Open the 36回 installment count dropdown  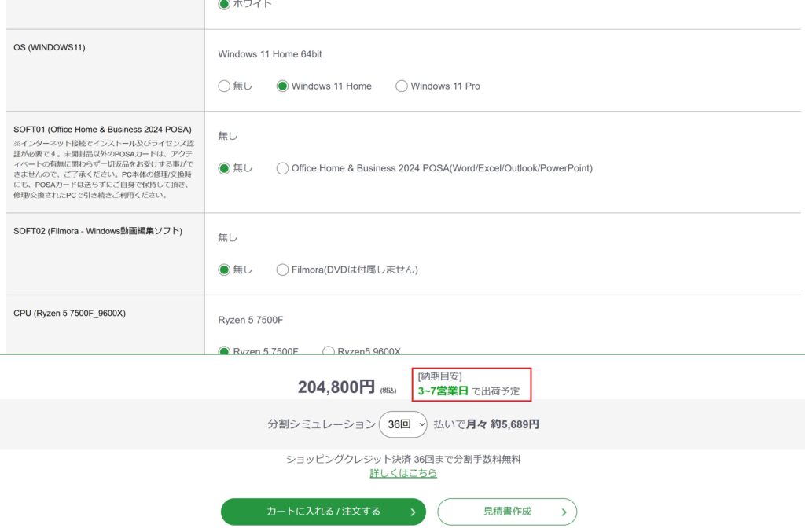(x=403, y=424)
